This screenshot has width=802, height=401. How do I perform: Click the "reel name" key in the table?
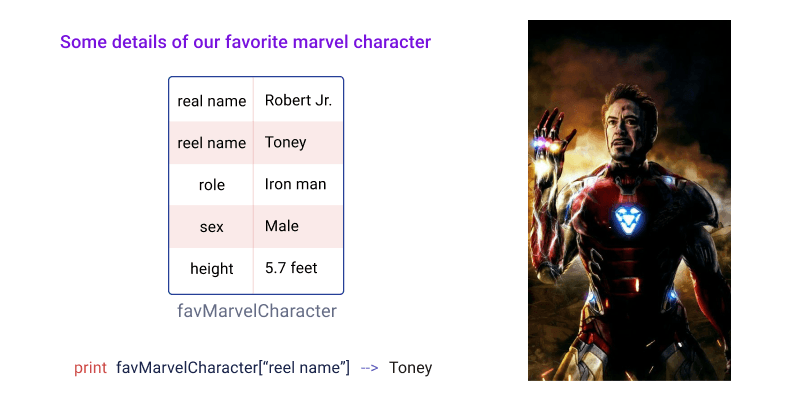point(211,143)
